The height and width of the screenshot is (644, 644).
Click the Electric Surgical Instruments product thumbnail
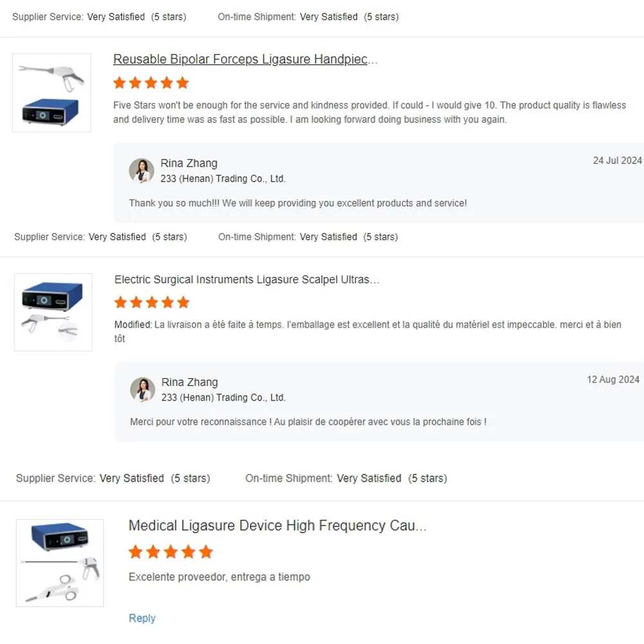click(53, 312)
